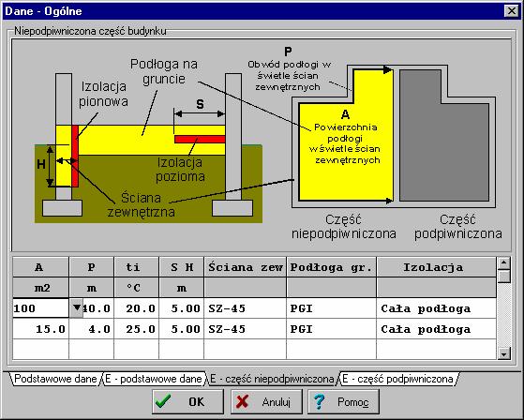Screen dimensions: 524x420
Task: Select the 4.0 perimeter cell
Action: click(x=91, y=329)
